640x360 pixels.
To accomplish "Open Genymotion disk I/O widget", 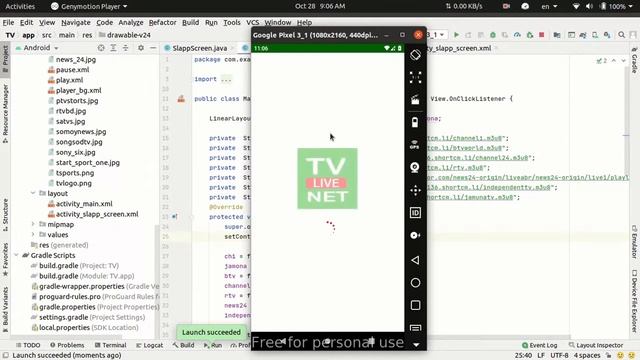I will 415,235.
